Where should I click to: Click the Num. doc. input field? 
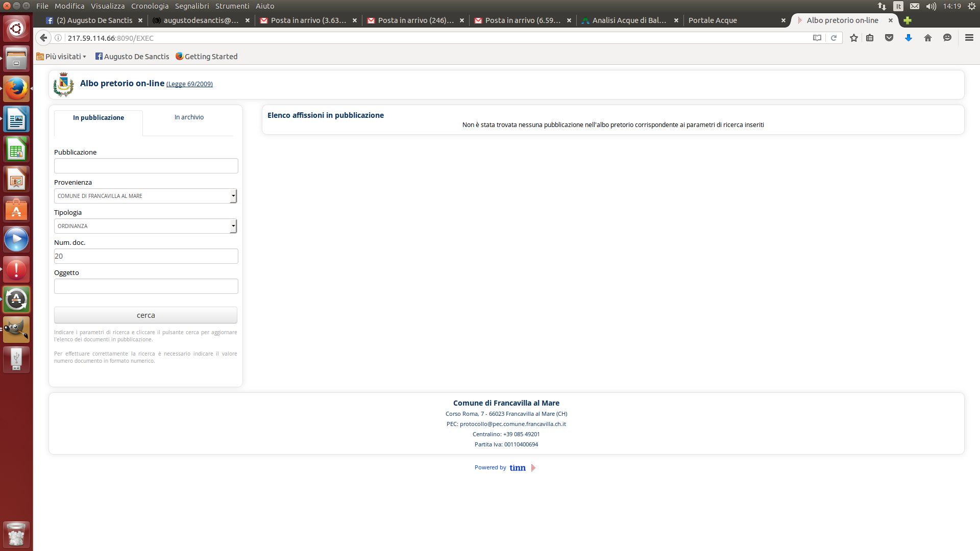tap(146, 256)
